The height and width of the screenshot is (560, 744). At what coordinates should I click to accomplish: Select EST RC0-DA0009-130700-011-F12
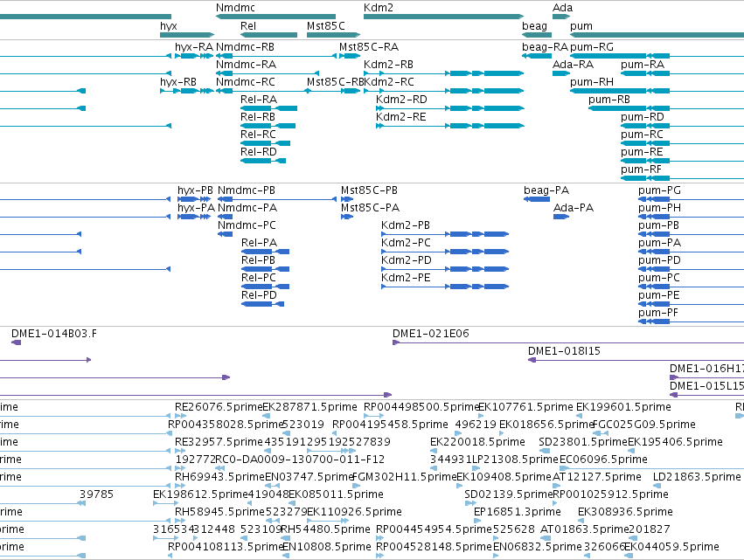tap(300, 460)
